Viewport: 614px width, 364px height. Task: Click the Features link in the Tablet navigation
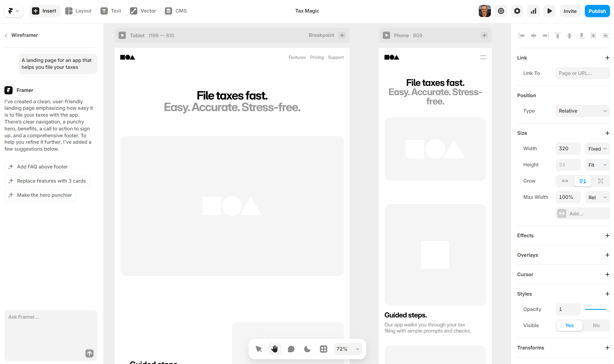(297, 57)
